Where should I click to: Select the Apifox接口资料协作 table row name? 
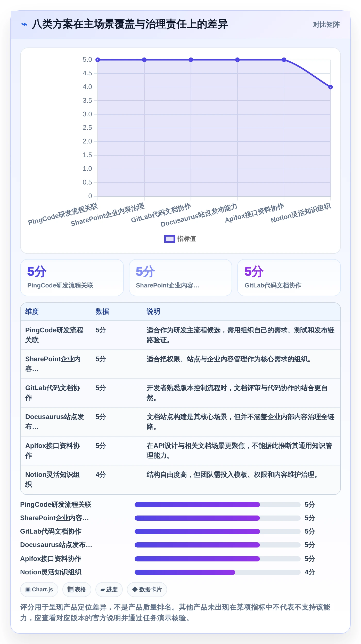click(53, 451)
